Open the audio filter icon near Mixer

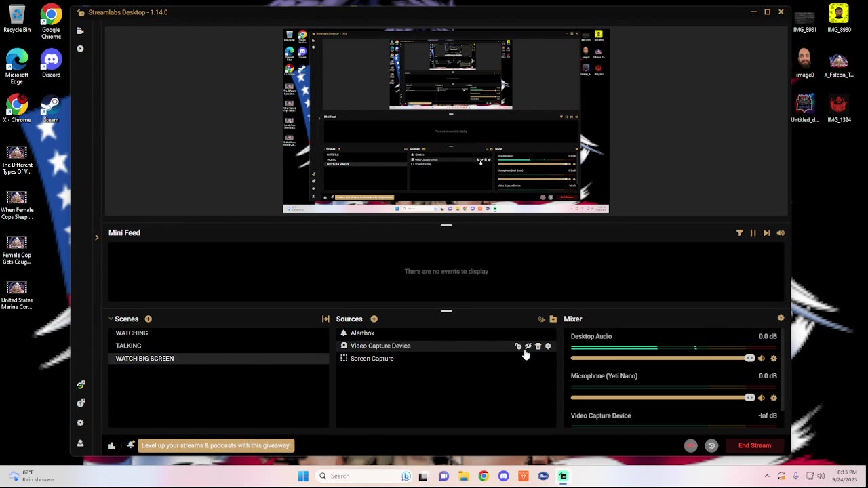542,319
